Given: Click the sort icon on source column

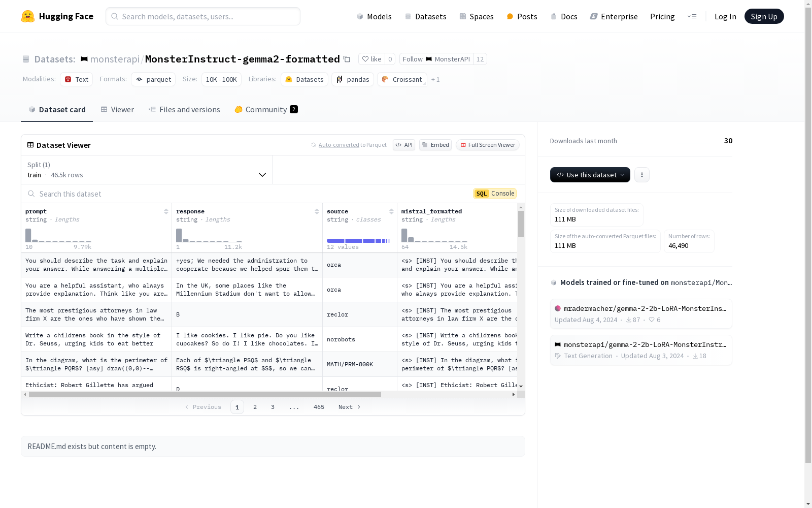Looking at the screenshot, I should tap(391, 211).
